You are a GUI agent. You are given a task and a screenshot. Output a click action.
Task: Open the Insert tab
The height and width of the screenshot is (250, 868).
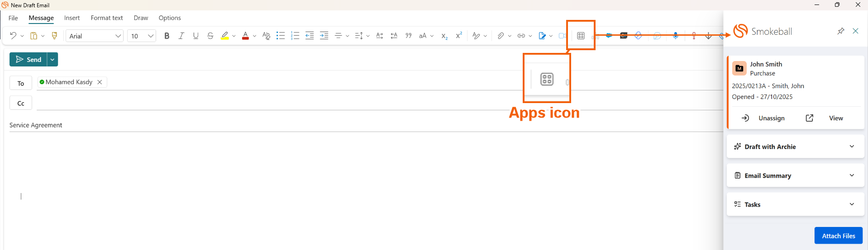coord(72,18)
